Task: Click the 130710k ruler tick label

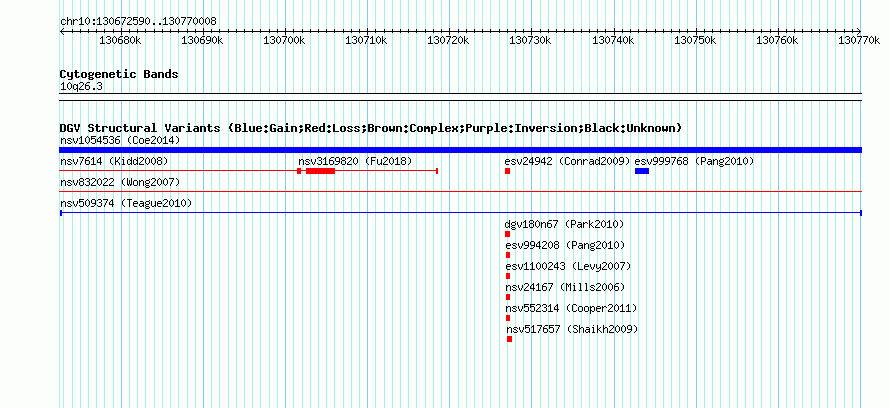Action: (366, 40)
